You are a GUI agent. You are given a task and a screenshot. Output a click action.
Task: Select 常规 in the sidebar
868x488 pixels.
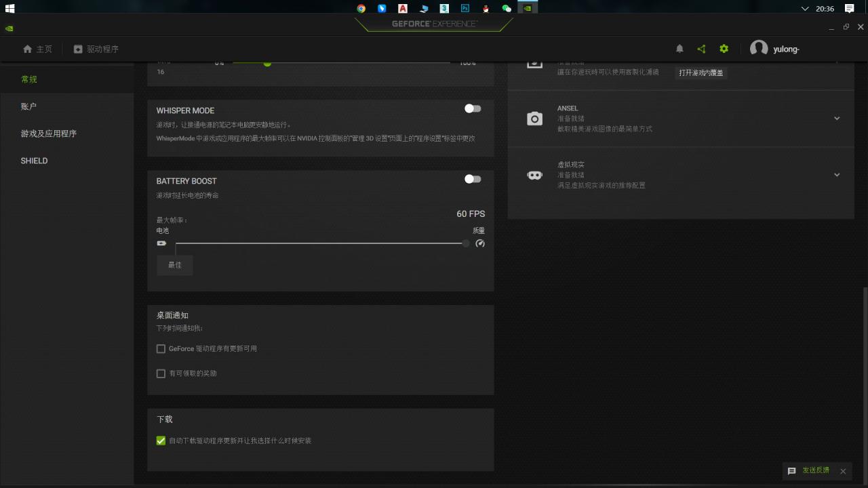pos(66,79)
